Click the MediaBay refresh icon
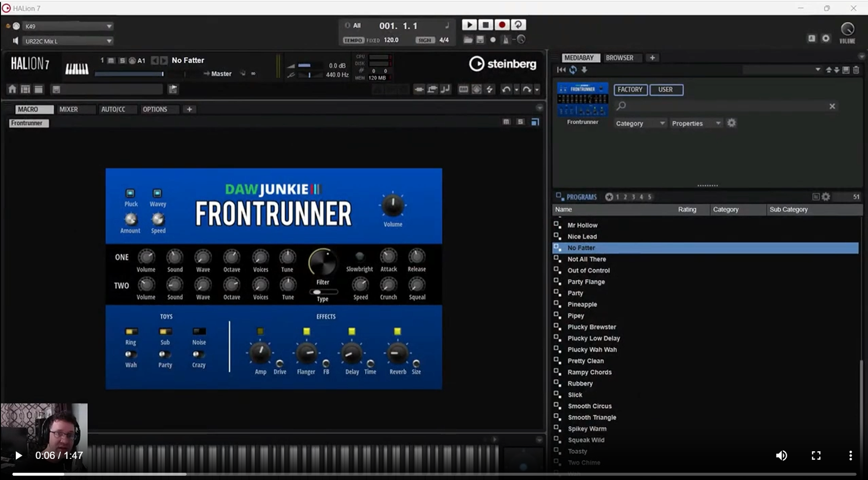The image size is (868, 480). (573, 70)
